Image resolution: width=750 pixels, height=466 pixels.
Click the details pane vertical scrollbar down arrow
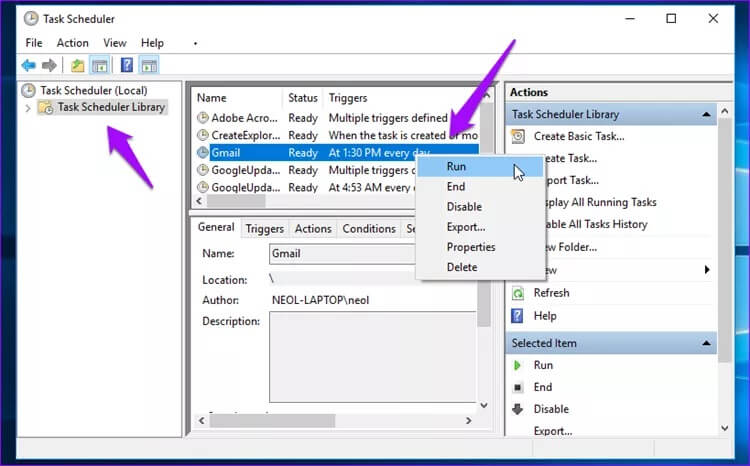pos(484,405)
